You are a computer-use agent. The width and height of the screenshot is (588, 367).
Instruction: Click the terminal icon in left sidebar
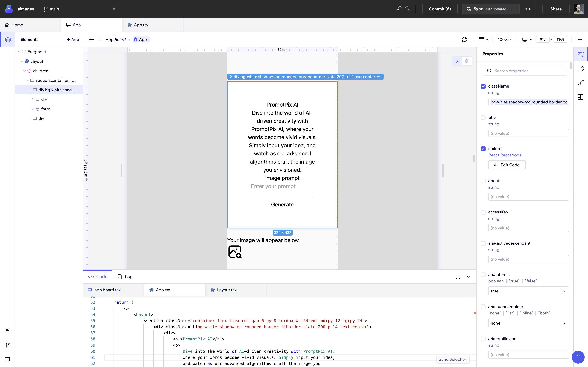pyautogui.click(x=7, y=359)
